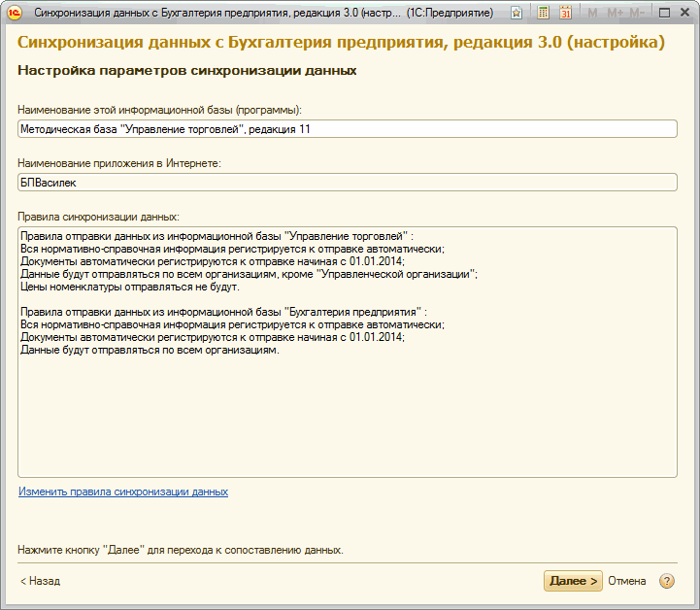Focus the БПВасилек application name field
The image size is (700, 610).
click(x=348, y=183)
